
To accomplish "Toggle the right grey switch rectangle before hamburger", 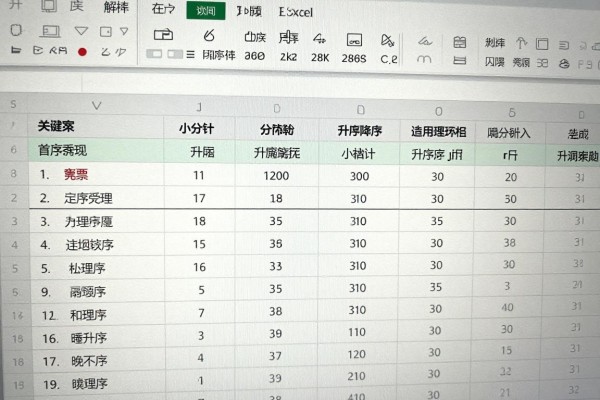I will tap(175, 54).
